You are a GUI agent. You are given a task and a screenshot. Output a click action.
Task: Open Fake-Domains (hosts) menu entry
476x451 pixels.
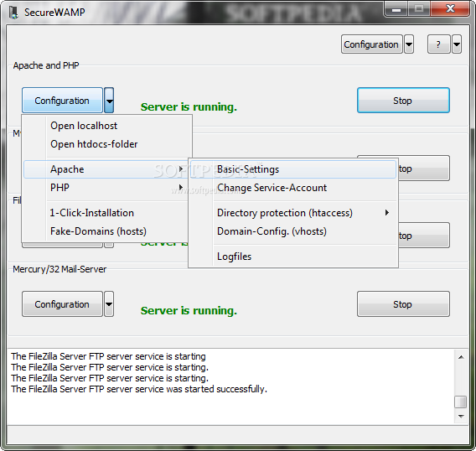[106, 231]
